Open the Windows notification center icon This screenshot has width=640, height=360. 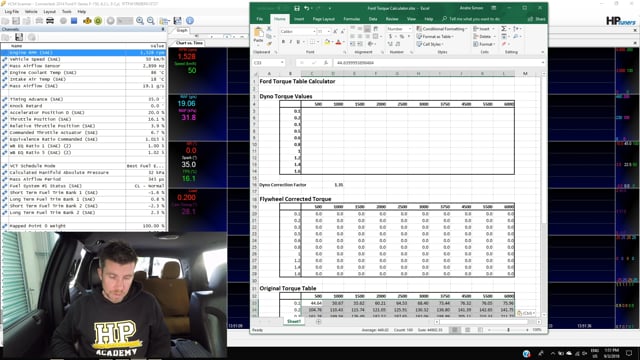629,353
